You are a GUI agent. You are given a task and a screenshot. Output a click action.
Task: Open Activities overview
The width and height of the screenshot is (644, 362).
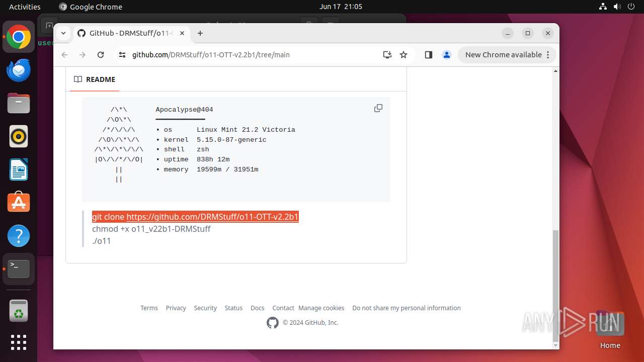click(x=25, y=7)
